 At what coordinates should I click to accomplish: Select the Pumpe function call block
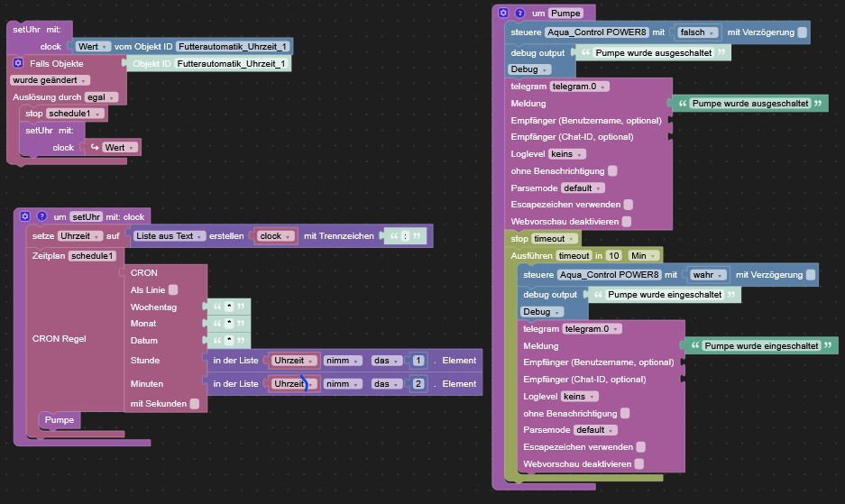click(60, 420)
